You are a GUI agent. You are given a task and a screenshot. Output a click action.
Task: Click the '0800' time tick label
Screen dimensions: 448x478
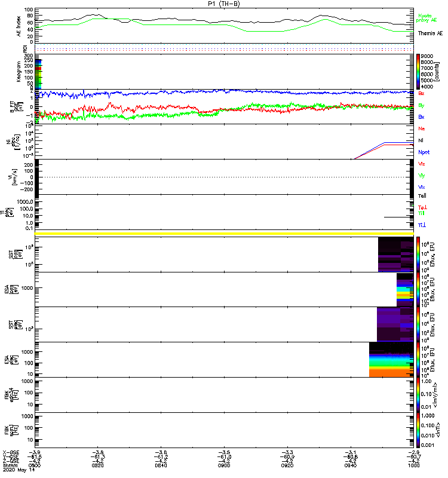35,465
